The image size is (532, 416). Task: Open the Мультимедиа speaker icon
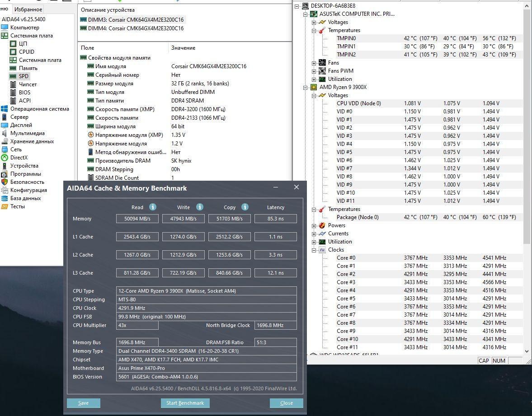5,133
